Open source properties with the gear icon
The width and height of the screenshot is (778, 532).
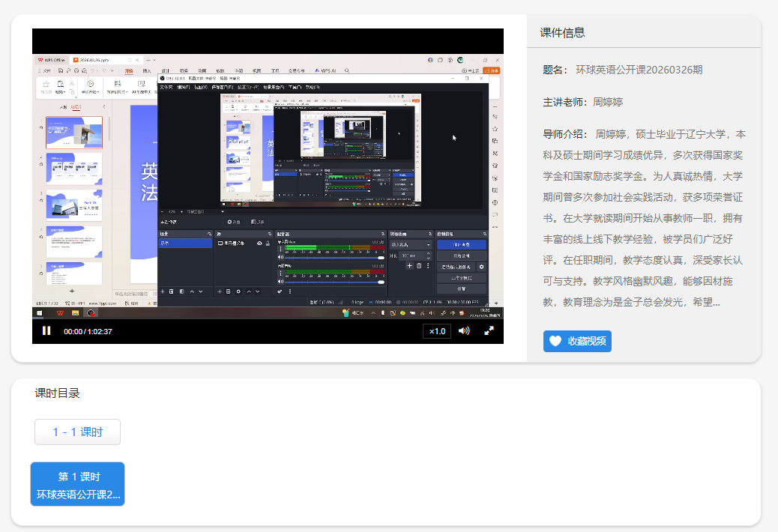238,291
